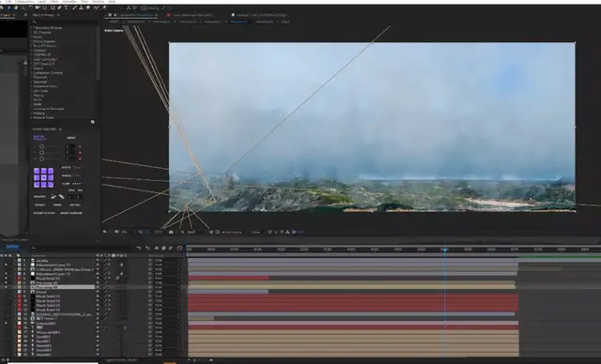Screen dimensions: 601x364
Task: Toggle adjustment layer switch on layer 2
Action: click(x=121, y=265)
